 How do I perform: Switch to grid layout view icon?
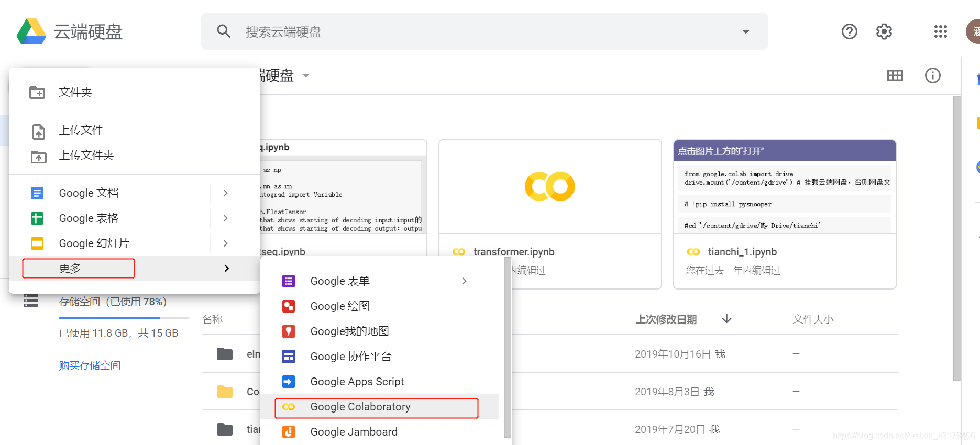[x=895, y=75]
